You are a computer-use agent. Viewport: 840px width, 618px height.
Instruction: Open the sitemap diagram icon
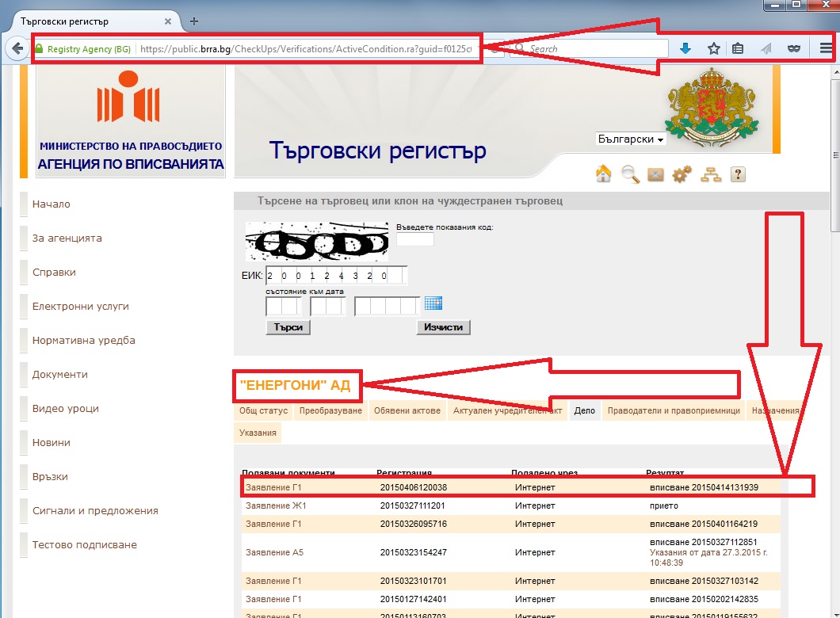click(710, 175)
